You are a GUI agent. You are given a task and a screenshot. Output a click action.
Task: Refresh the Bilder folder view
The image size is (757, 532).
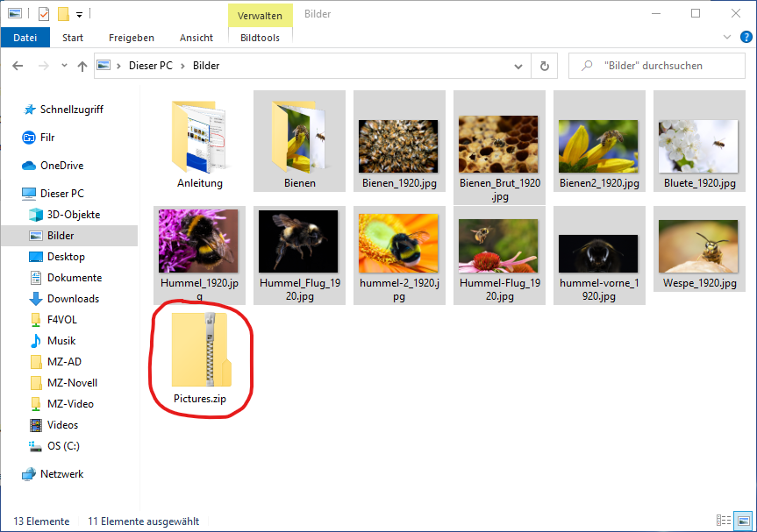click(x=545, y=66)
